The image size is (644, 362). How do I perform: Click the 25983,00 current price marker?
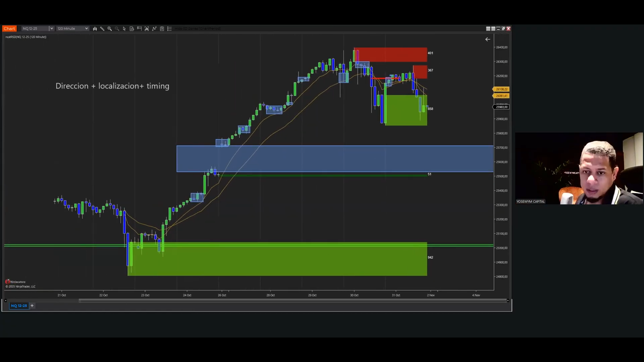click(x=501, y=107)
